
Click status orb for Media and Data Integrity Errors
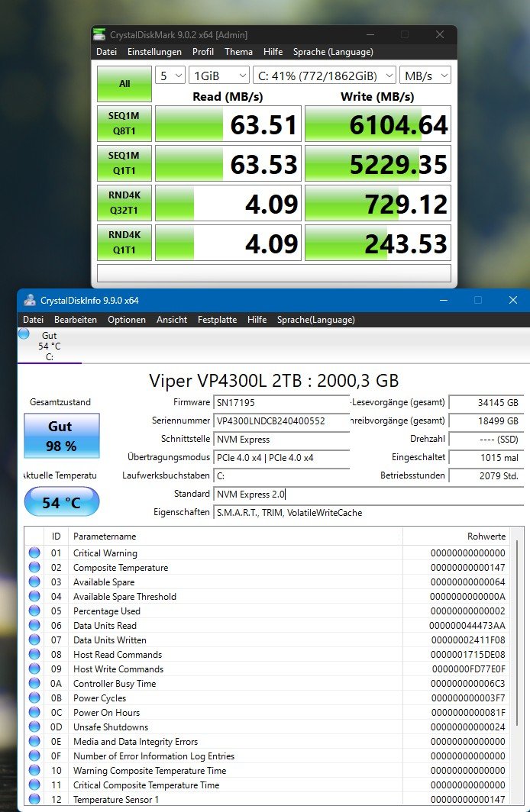(x=34, y=741)
